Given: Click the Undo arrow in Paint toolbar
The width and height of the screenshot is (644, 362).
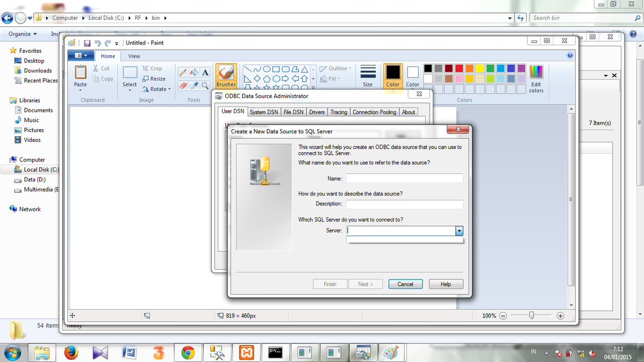Looking at the screenshot, I should coord(98,43).
